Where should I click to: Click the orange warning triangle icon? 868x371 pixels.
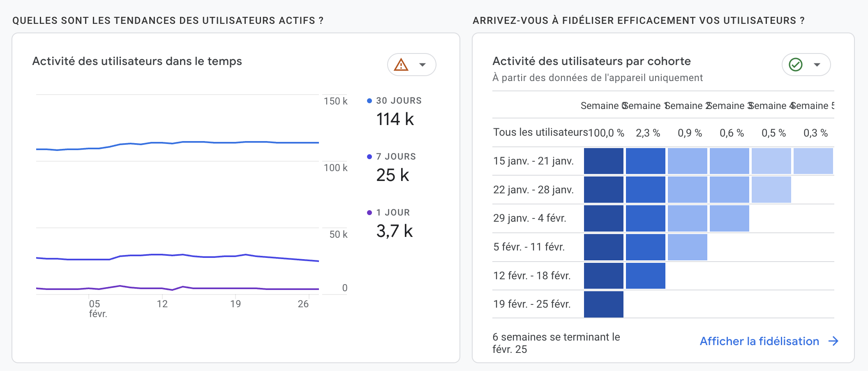[401, 65]
